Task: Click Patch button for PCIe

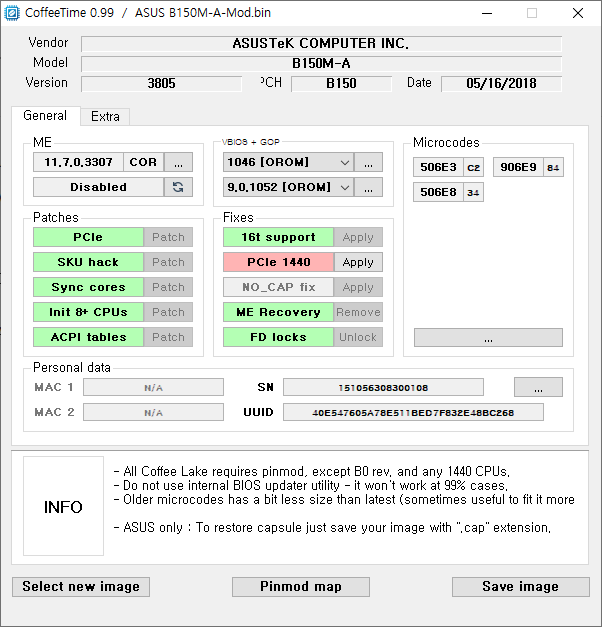Action: coord(168,237)
